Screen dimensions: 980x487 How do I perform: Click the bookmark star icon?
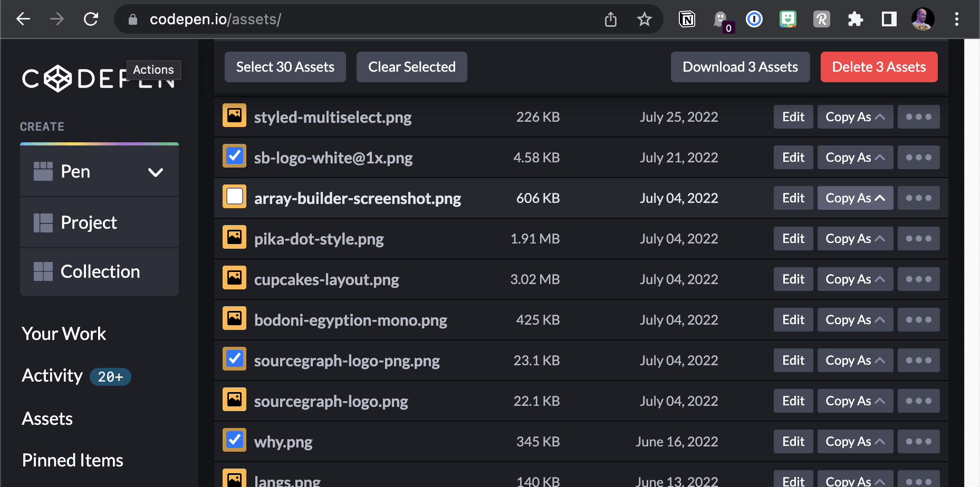pos(644,19)
